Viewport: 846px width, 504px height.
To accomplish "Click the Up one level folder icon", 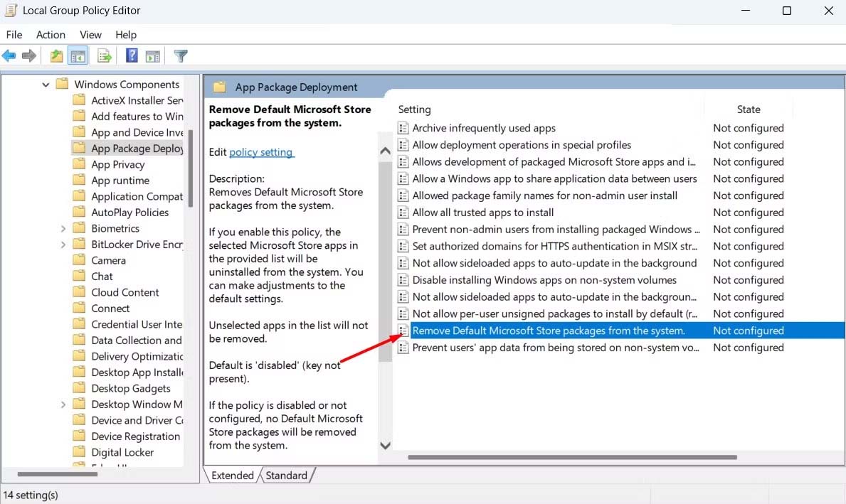I will (56, 55).
